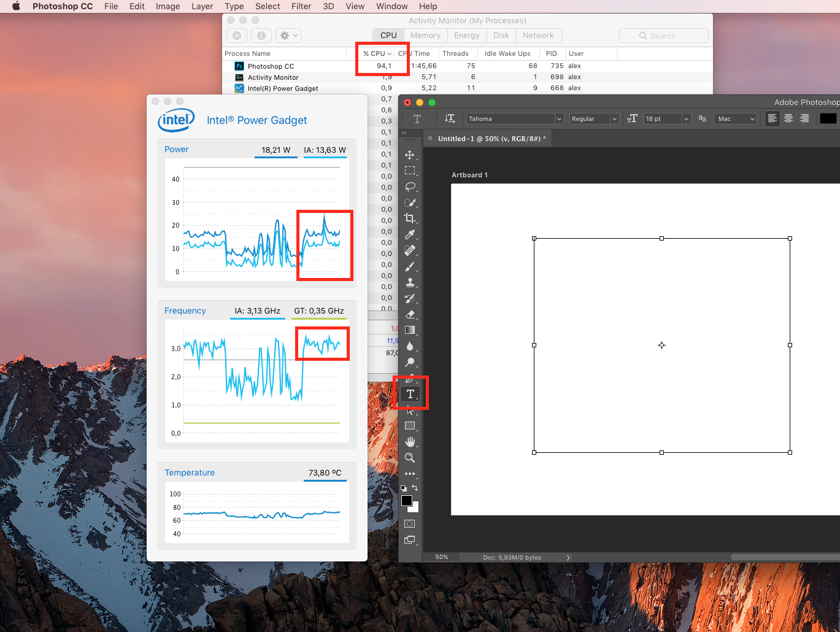
Task: Click the Activity Monitor Search field
Action: [664, 36]
